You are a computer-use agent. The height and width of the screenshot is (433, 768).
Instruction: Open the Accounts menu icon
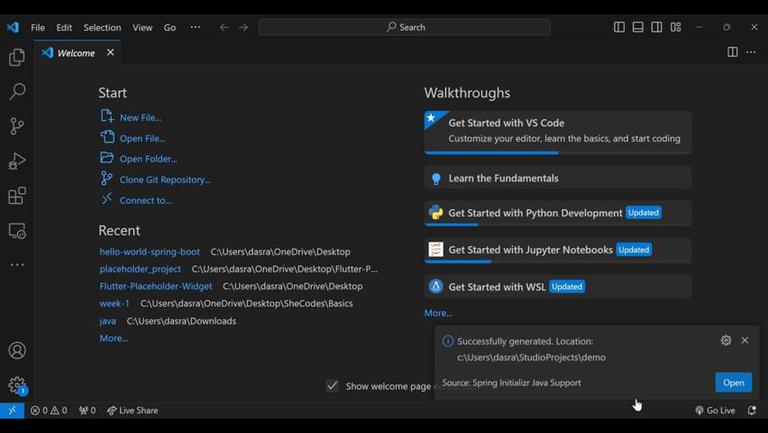(17, 351)
